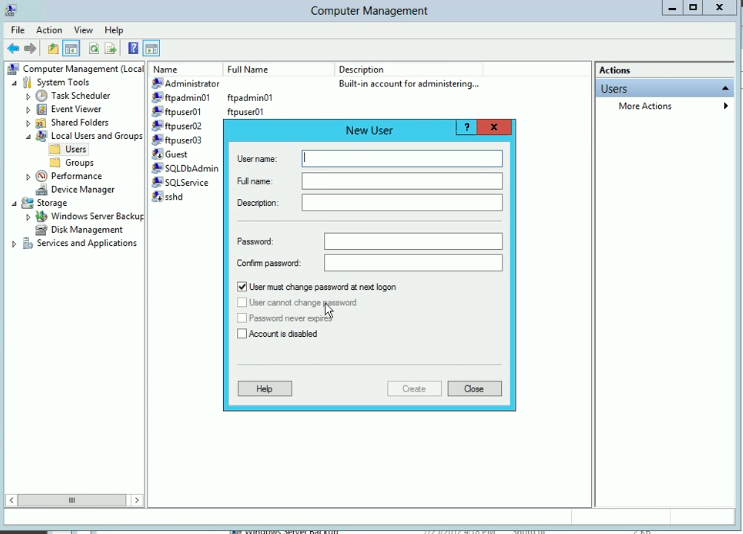Close the New User dialog with X
The image size is (743, 534).
pyautogui.click(x=494, y=127)
